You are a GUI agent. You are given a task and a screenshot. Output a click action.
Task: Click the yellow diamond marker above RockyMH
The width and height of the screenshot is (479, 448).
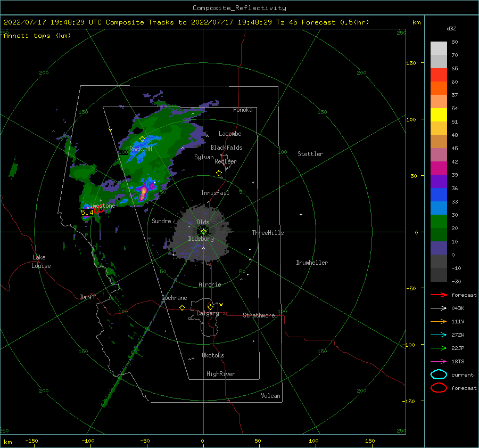point(142,139)
